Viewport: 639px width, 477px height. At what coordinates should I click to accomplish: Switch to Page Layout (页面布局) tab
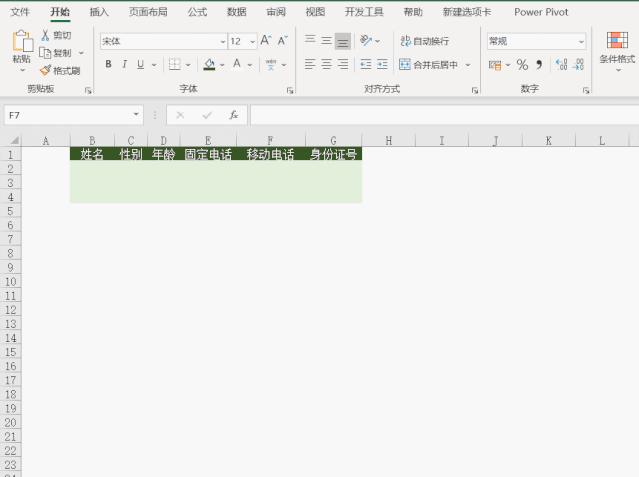coord(148,12)
